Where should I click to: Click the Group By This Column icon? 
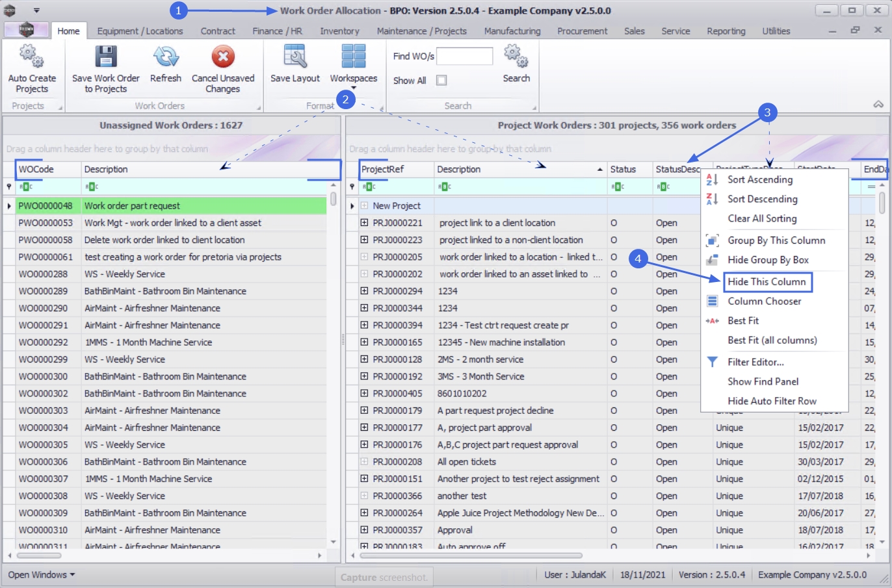tap(712, 240)
